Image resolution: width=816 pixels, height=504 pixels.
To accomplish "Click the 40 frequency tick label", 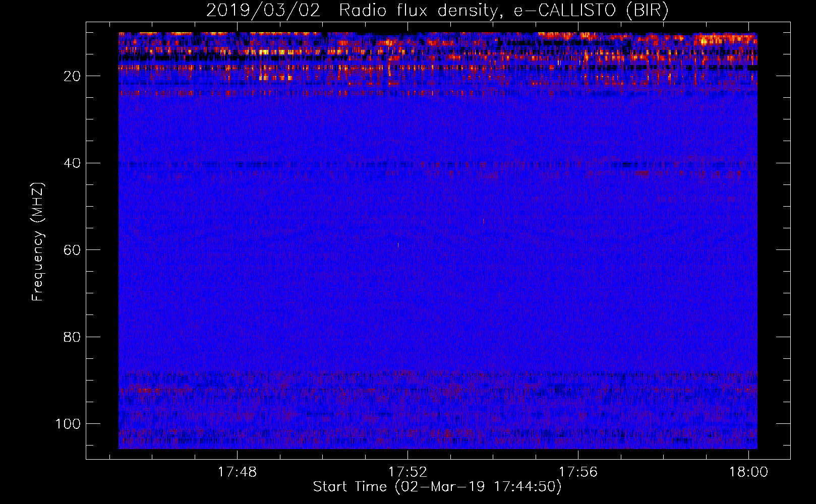I will [72, 163].
